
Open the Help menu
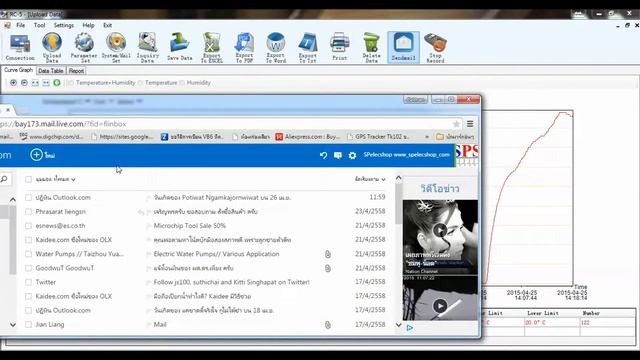click(88, 25)
